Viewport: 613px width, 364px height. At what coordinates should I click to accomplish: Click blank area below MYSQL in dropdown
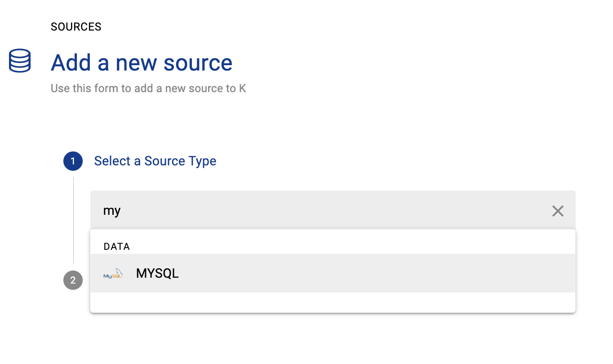click(x=333, y=302)
